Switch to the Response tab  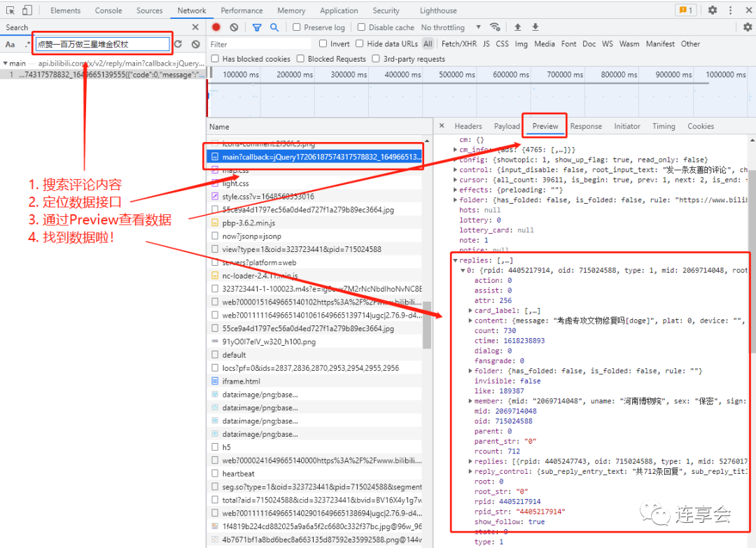point(586,126)
